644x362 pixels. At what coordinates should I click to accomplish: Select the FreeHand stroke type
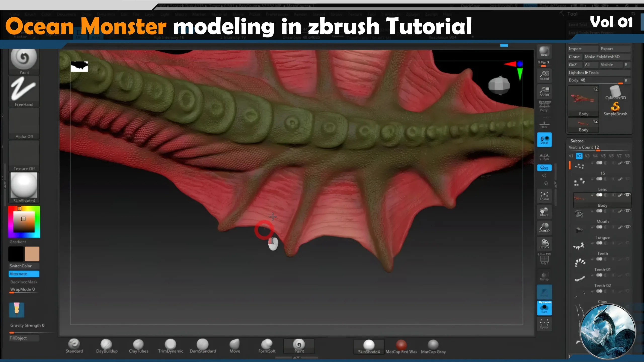24,92
